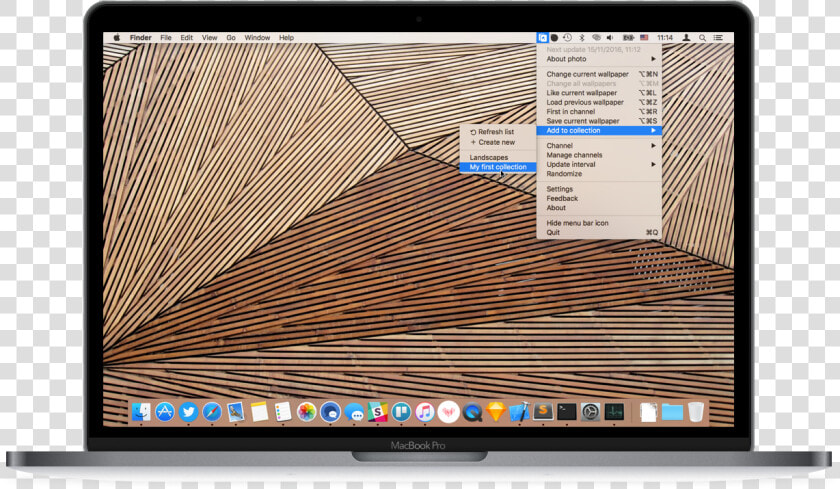Select Randomize option

point(599,174)
